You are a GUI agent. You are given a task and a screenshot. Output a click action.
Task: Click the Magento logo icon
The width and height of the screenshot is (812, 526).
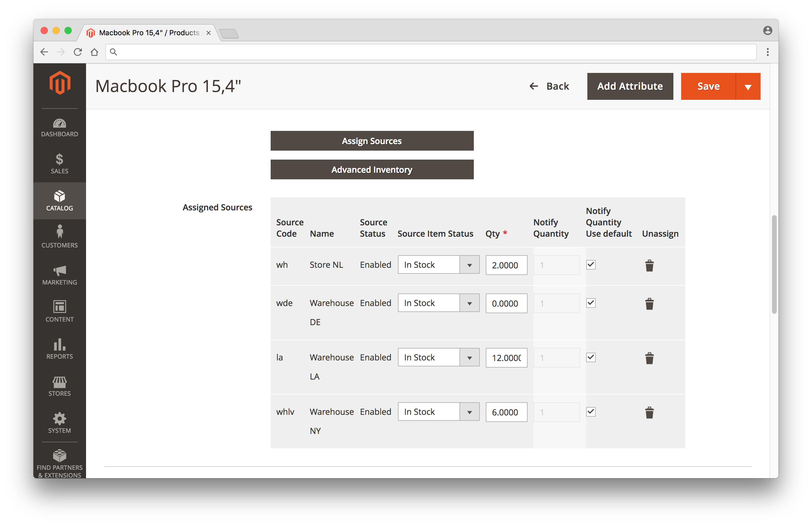[60, 82]
